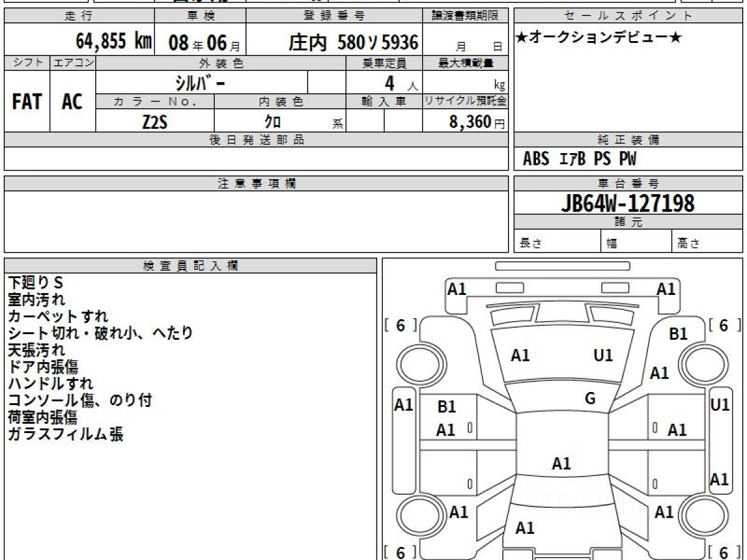Click the kg unit in max load cell

coord(499,86)
